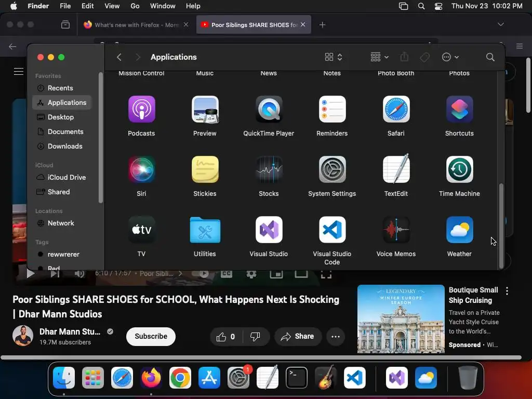Image resolution: width=532 pixels, height=399 pixels.
Task: Click Spotlight search in menu bar
Action: pos(421,6)
